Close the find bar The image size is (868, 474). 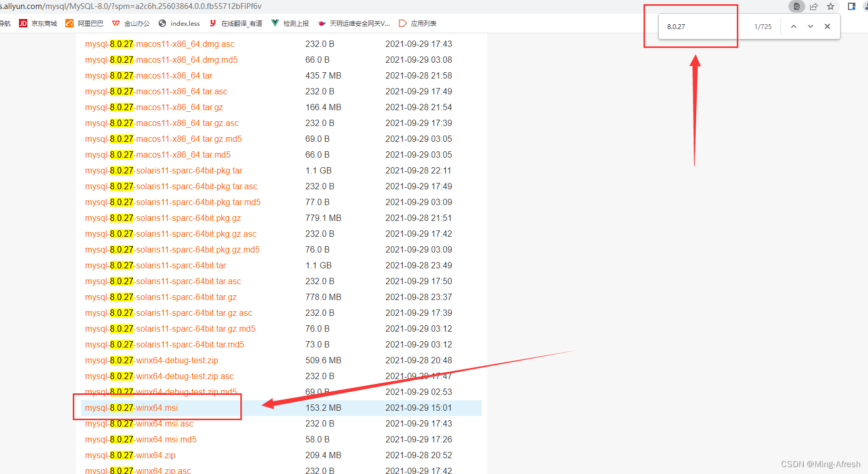click(x=827, y=26)
